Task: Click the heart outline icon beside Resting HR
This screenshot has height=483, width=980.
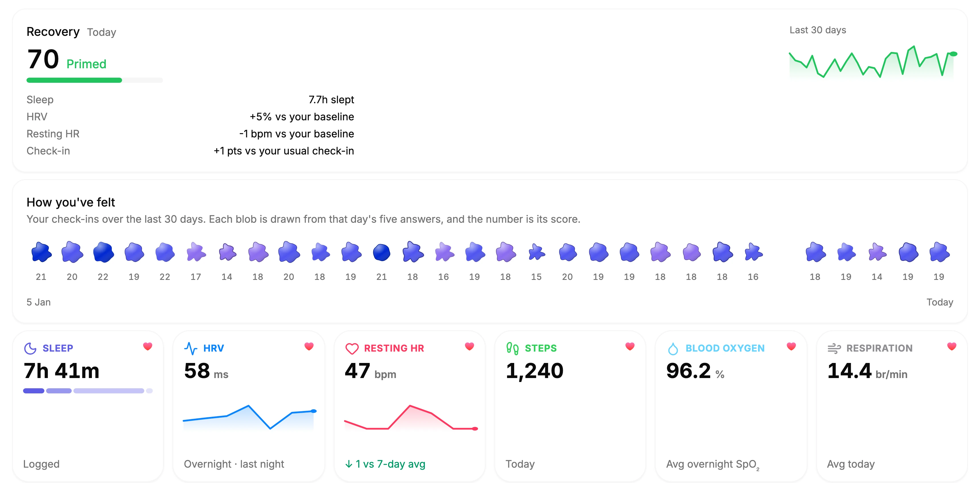Action: point(352,348)
